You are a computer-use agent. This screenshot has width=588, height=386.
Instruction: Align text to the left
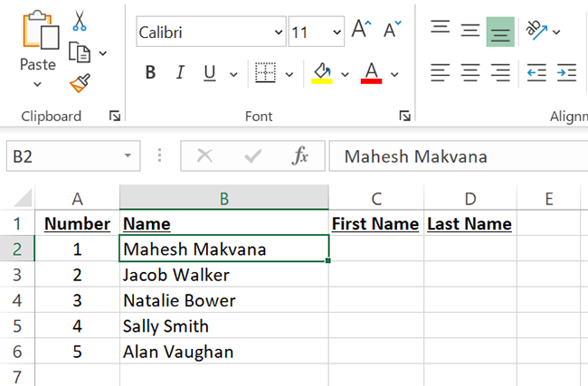[441, 72]
